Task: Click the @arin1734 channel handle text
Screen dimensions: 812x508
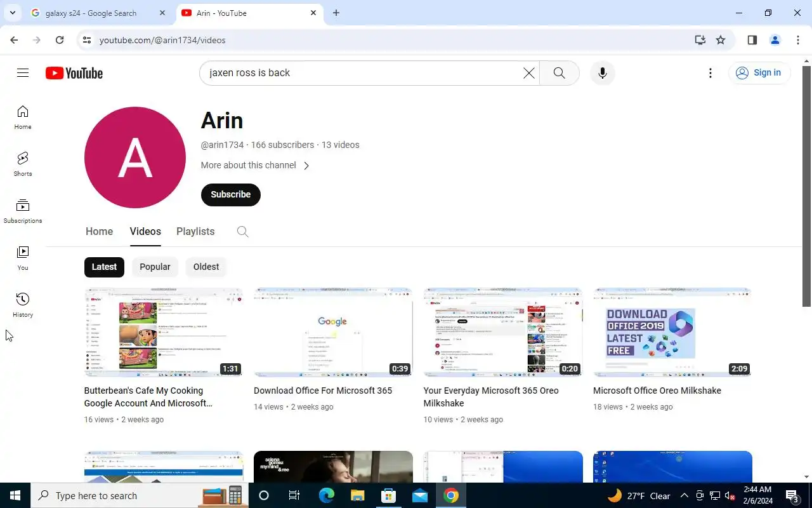Action: pos(222,145)
